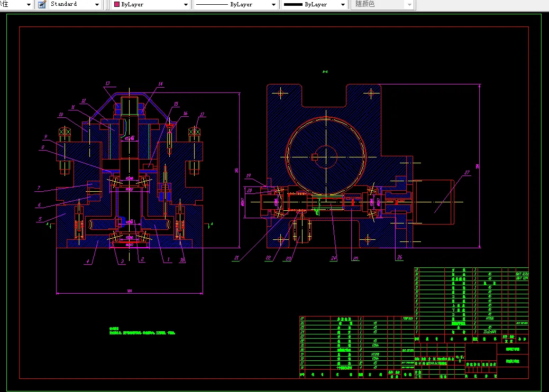Click the thick lineweight preview bar

[x=293, y=5]
